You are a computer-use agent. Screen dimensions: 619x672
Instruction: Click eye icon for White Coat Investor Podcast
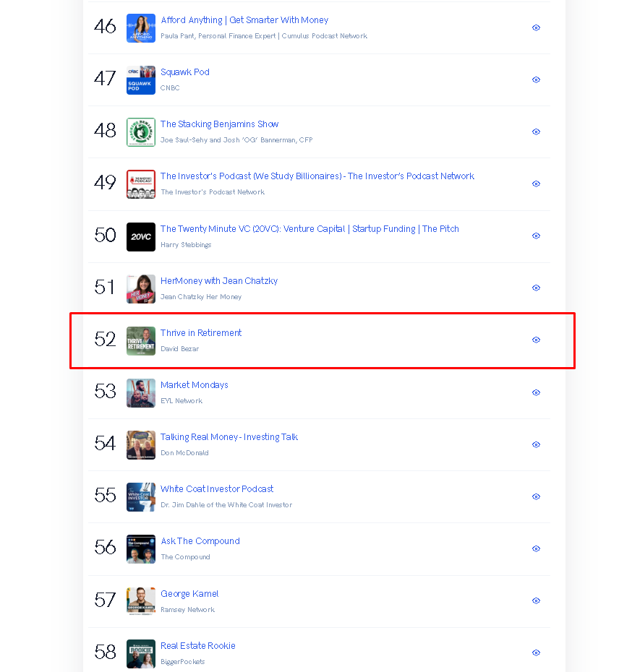pos(536,496)
